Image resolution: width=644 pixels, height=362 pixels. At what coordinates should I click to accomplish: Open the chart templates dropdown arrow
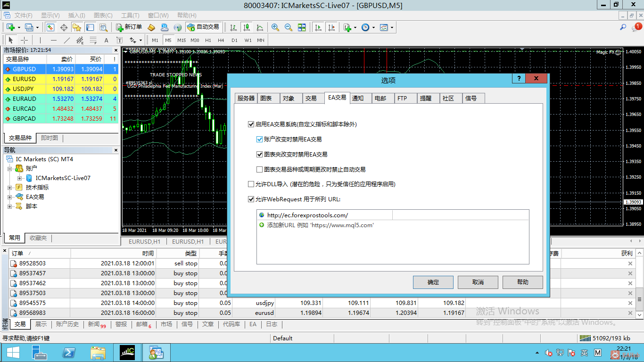tap(392, 27)
